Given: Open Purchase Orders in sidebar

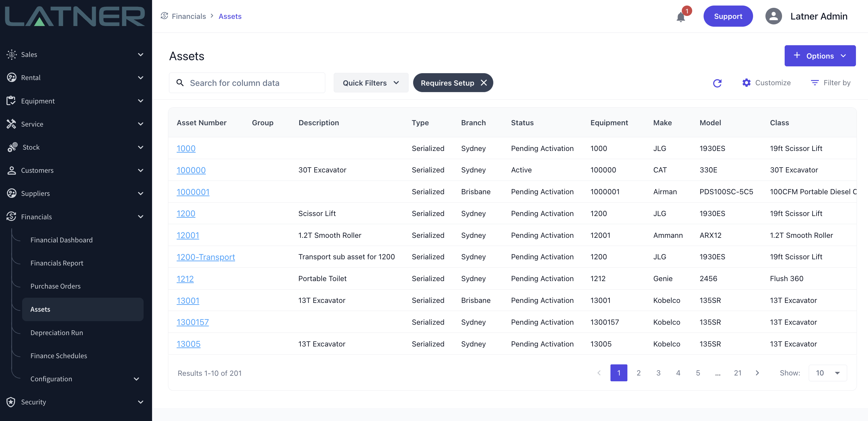Looking at the screenshot, I should click(55, 286).
